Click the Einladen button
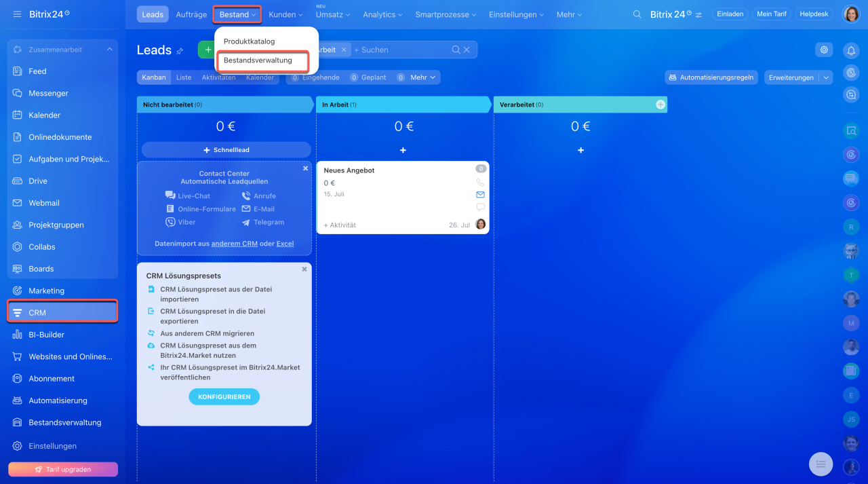The image size is (868, 484). pos(730,14)
